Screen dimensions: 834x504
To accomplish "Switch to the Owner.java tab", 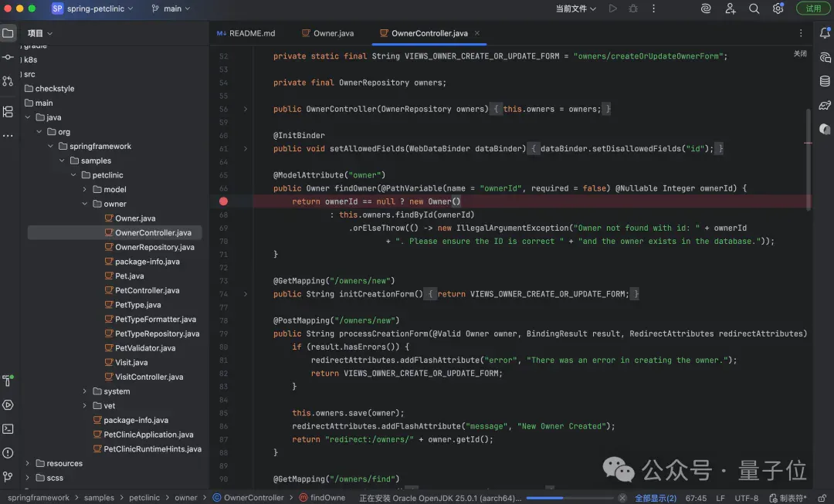I will point(327,33).
